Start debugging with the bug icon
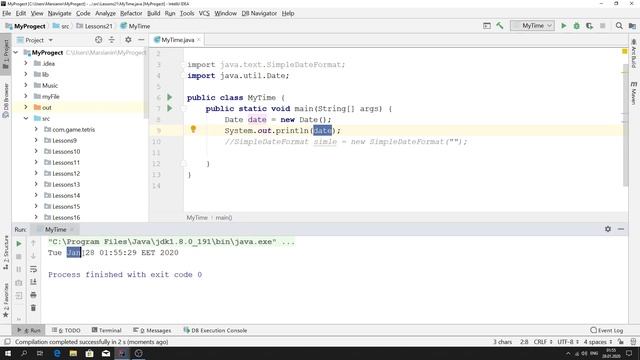 [576, 26]
